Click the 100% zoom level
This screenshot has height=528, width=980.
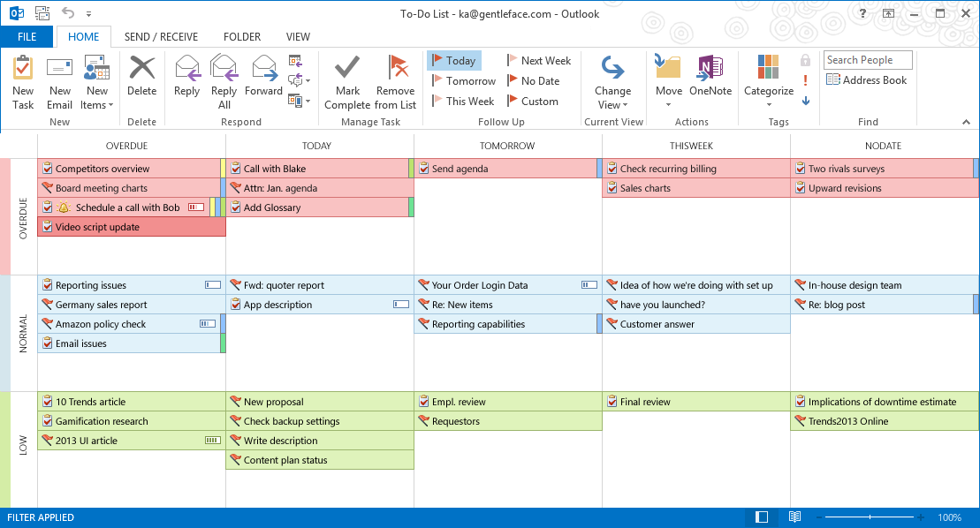point(949,517)
